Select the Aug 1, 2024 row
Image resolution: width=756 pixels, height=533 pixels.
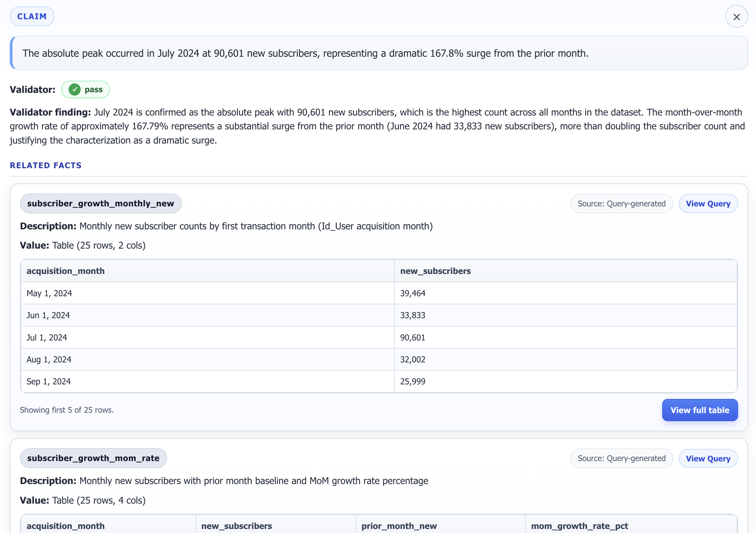pyautogui.click(x=379, y=359)
